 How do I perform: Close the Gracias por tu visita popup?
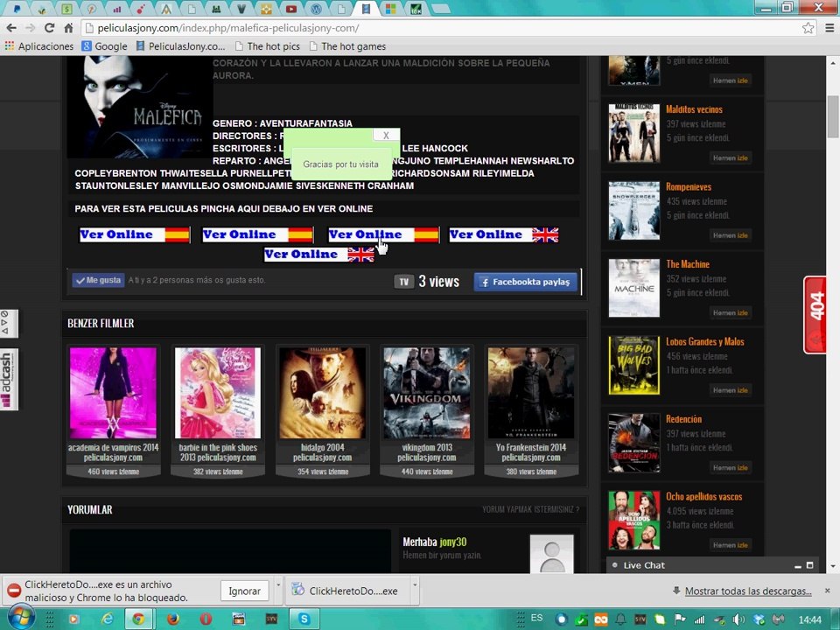(386, 136)
